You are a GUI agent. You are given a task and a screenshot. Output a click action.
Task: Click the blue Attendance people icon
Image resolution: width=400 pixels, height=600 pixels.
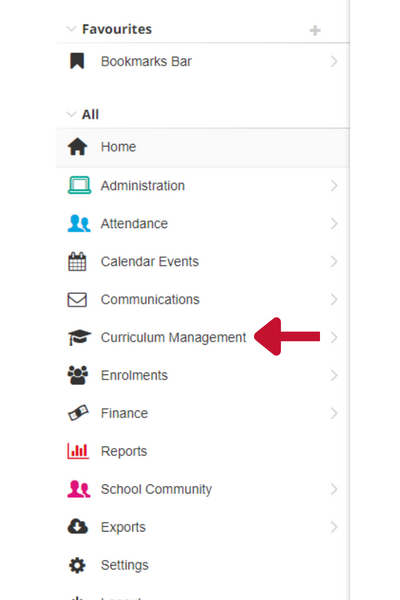[79, 223]
